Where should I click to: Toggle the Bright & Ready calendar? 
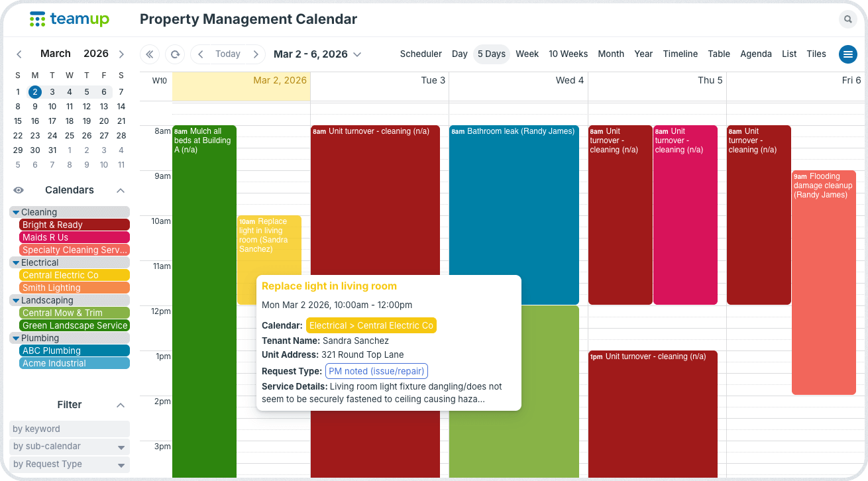point(74,225)
